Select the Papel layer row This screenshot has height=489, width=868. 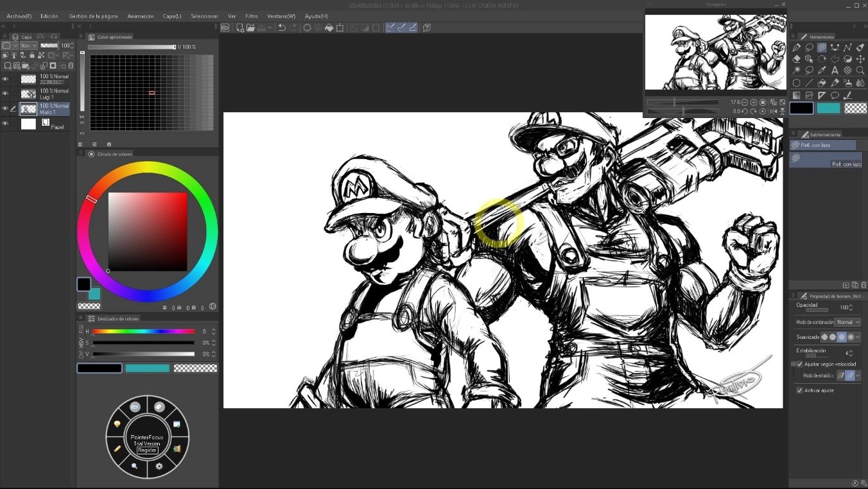(35, 124)
